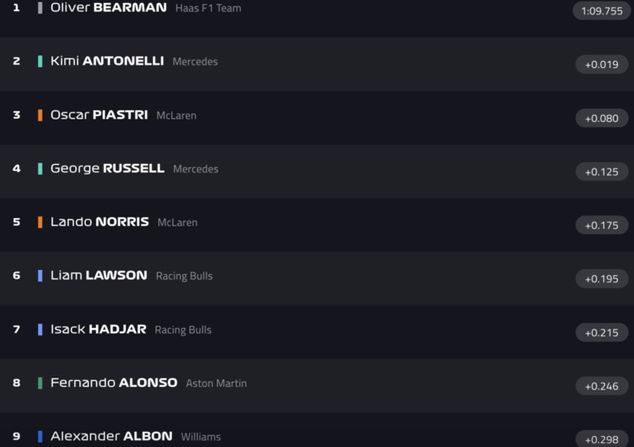Click position number 7 in the list
This screenshot has height=447, width=634.
tap(16, 329)
